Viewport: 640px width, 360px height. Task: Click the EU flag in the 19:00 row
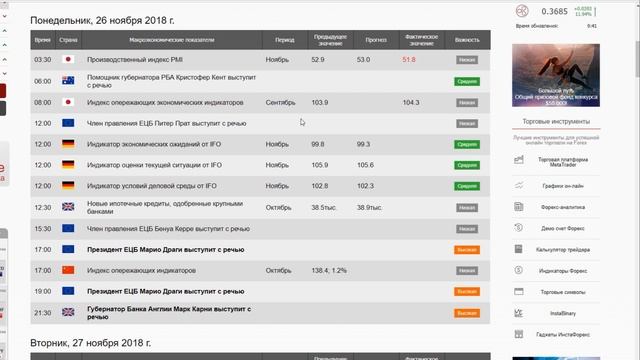coord(68,291)
